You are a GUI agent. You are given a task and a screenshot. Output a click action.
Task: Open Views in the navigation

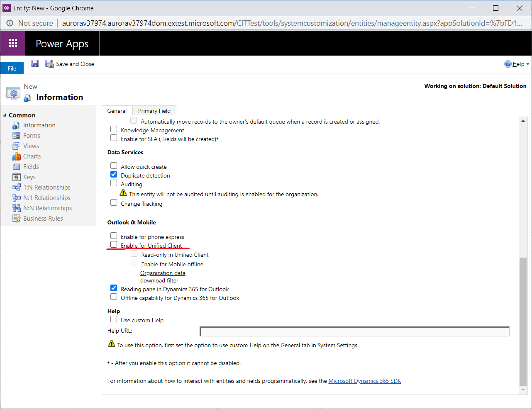(31, 146)
